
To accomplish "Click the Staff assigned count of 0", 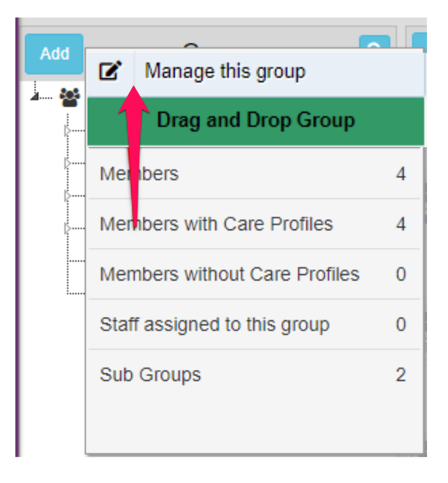I will click(401, 324).
